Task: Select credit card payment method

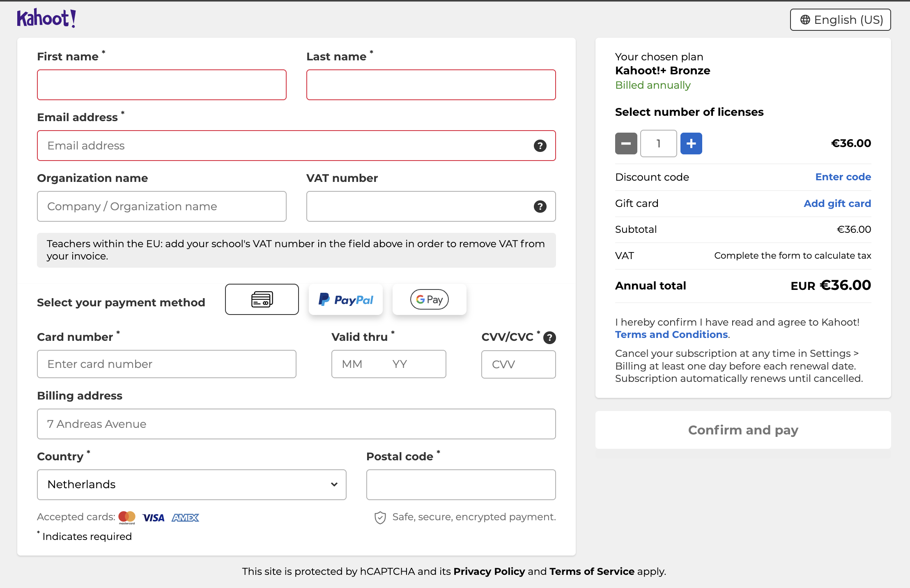Action: coord(262,299)
